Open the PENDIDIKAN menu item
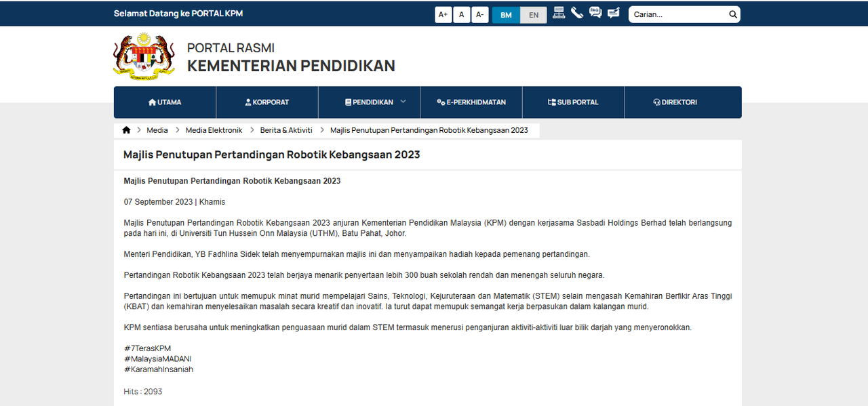The height and width of the screenshot is (406, 868). coord(370,102)
